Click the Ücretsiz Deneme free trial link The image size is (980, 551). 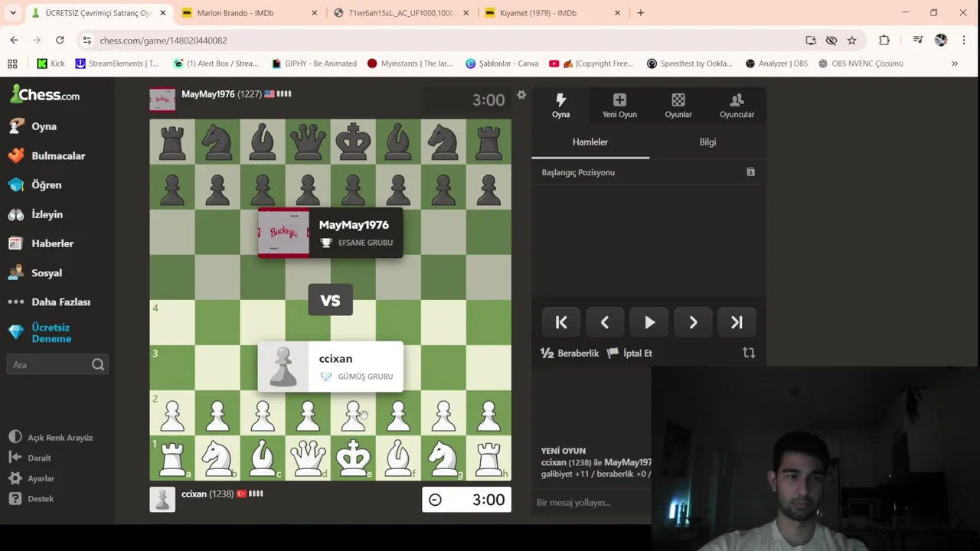pos(51,333)
